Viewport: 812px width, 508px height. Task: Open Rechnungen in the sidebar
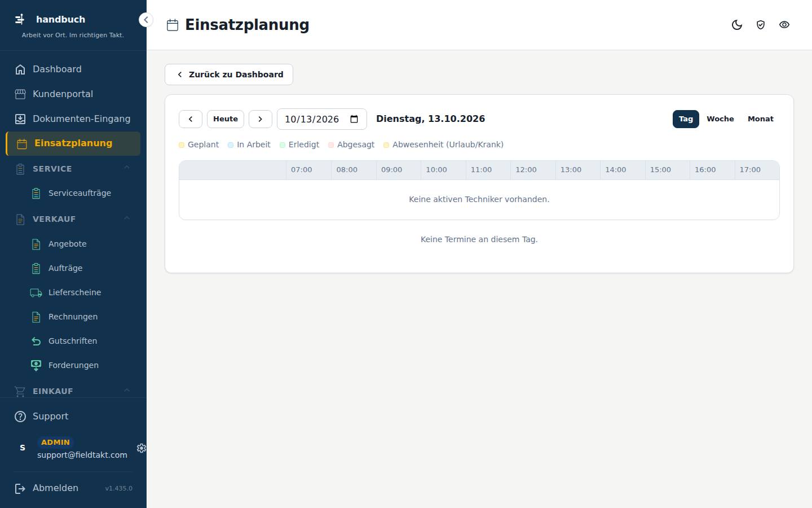coord(81,317)
